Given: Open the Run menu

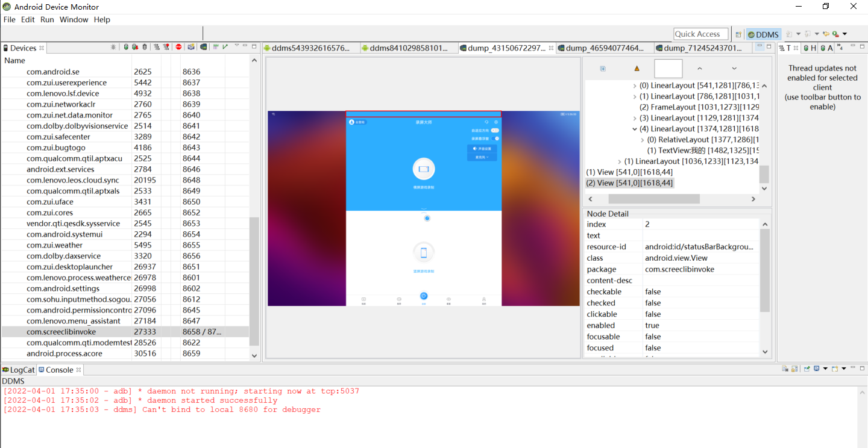Looking at the screenshot, I should click(47, 19).
